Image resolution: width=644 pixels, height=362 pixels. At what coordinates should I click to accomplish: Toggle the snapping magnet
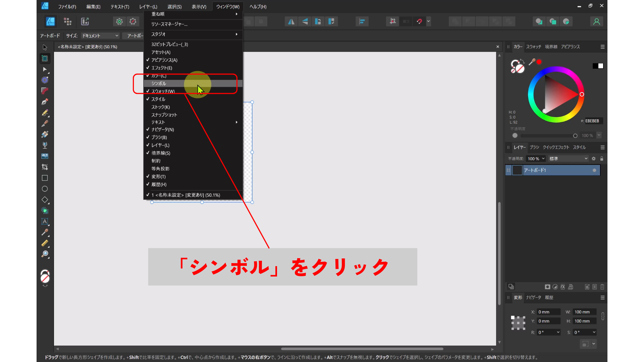pos(420,21)
